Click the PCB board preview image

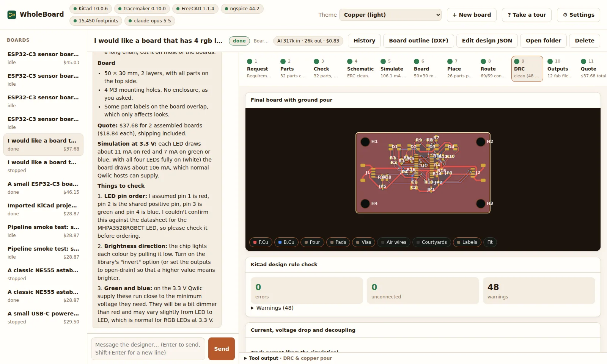coord(423,173)
